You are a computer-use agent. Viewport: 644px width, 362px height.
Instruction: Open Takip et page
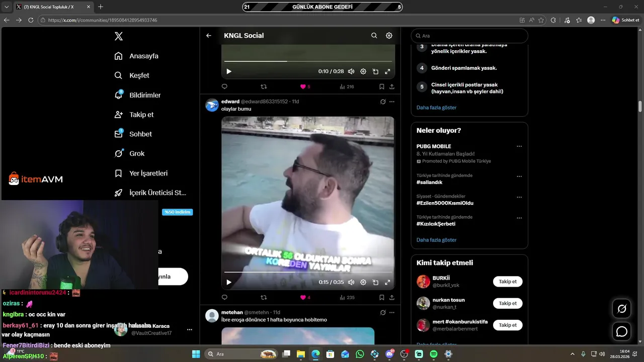pyautogui.click(x=134, y=115)
